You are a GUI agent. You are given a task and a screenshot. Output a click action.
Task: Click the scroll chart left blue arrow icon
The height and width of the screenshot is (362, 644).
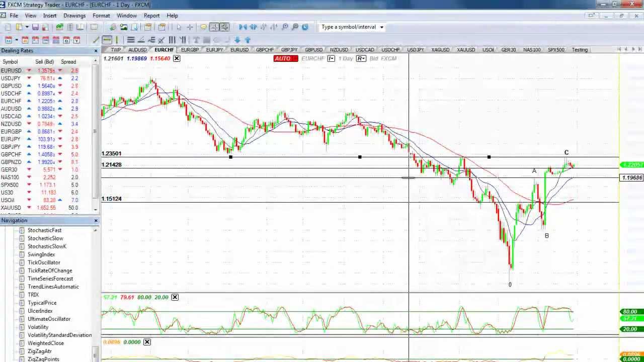pos(243,27)
